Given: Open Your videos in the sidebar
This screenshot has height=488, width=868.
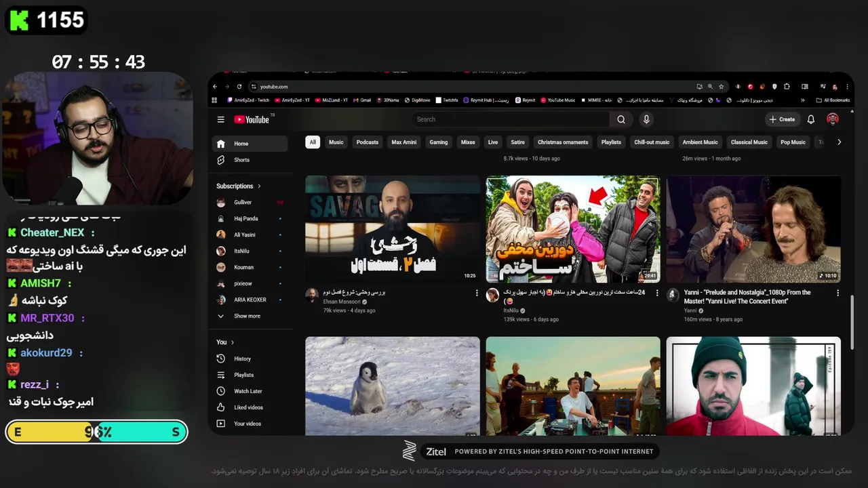Looking at the screenshot, I should click(x=250, y=424).
